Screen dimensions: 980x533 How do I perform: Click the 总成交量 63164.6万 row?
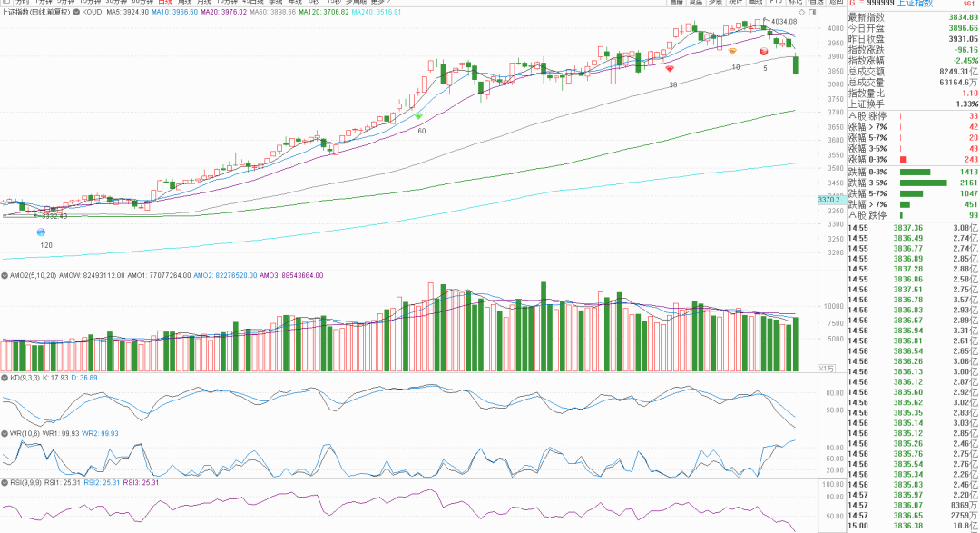point(913,83)
